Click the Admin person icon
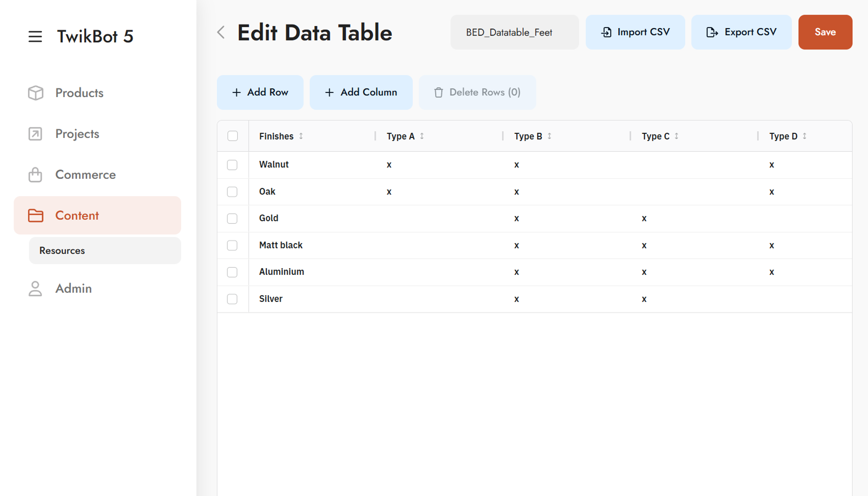The image size is (868, 496). pos(36,289)
